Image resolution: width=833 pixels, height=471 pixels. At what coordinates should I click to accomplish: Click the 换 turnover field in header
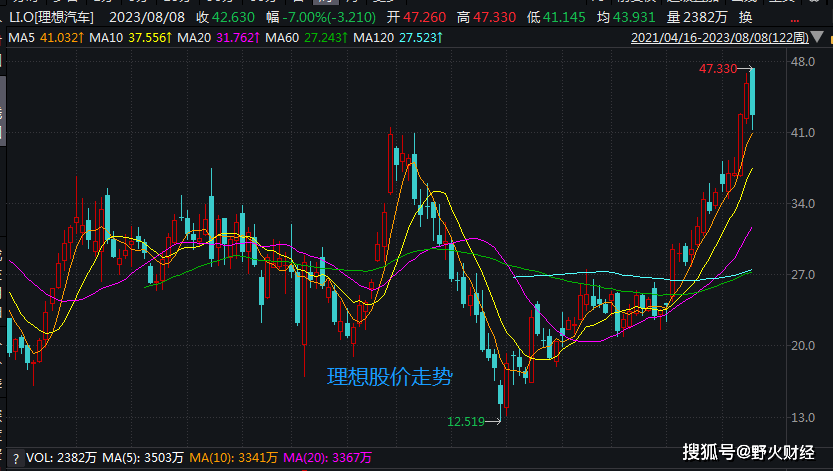[x=746, y=17]
